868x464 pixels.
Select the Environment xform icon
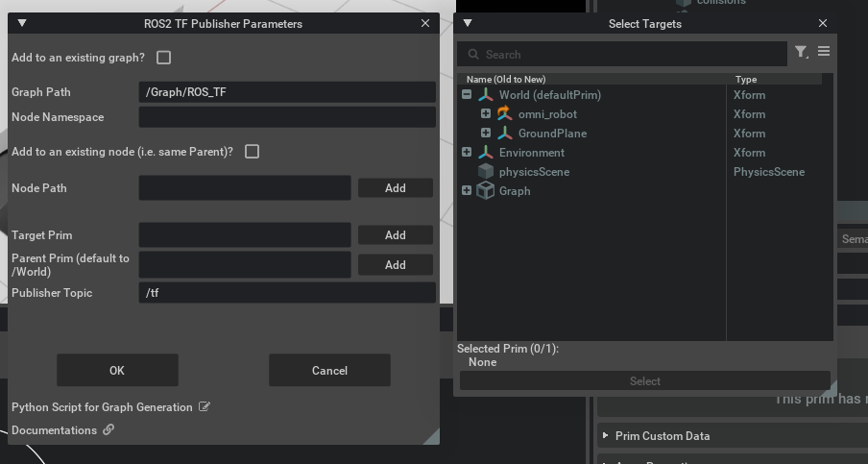(486, 153)
